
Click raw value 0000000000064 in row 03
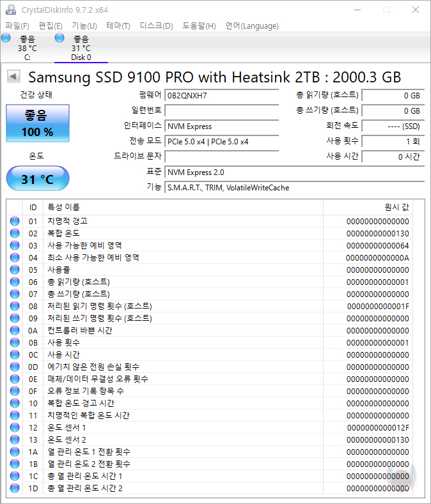click(x=377, y=246)
